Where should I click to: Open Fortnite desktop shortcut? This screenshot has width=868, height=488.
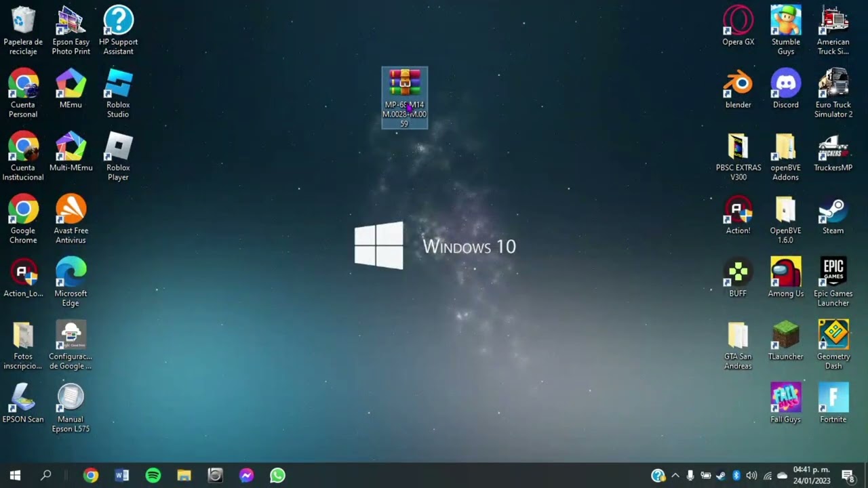coord(833,404)
